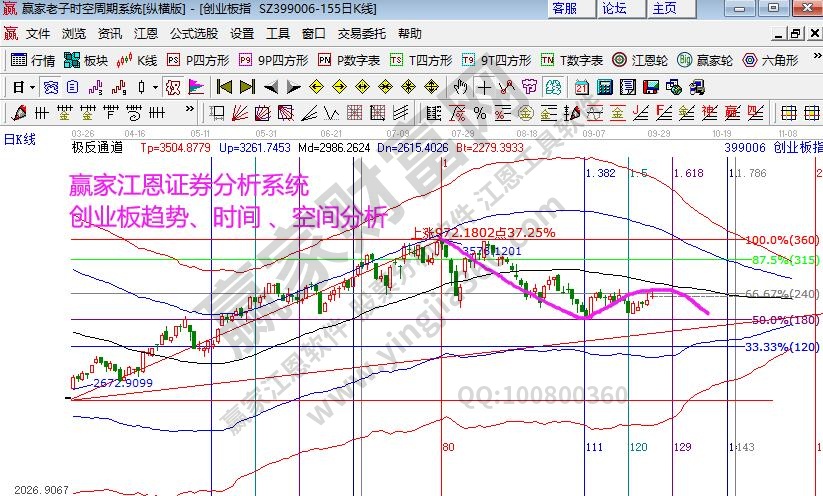
Task: Jump to first bar with skip-to-start icon
Action: [x=224, y=86]
